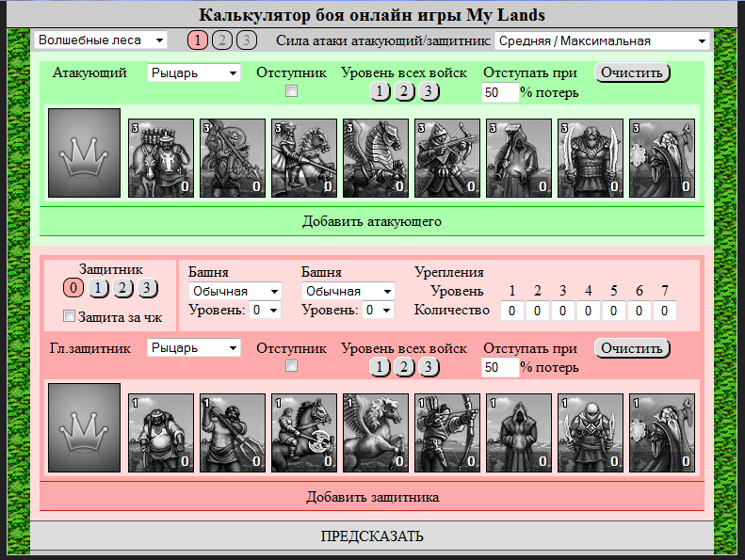The height and width of the screenshot is (560, 745).
Task: Click defender Очистить button
Action: coord(632,348)
